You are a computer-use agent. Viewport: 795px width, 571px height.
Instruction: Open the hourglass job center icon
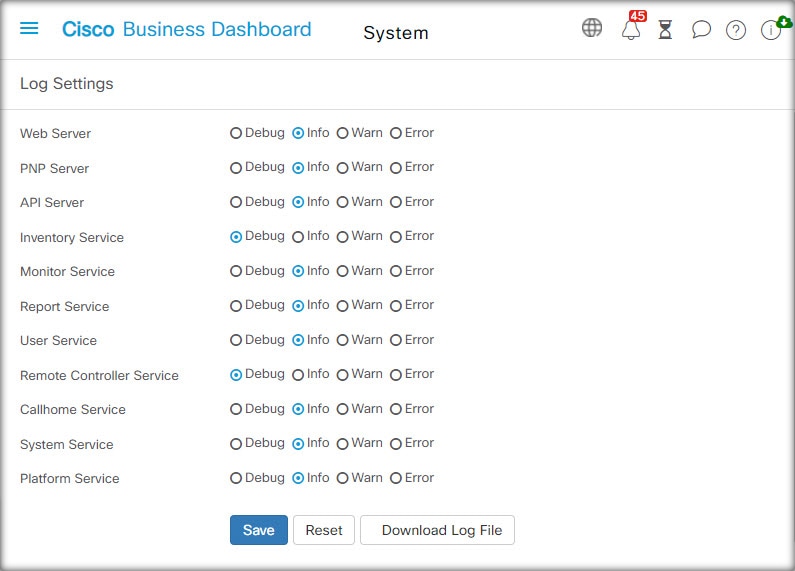(665, 29)
